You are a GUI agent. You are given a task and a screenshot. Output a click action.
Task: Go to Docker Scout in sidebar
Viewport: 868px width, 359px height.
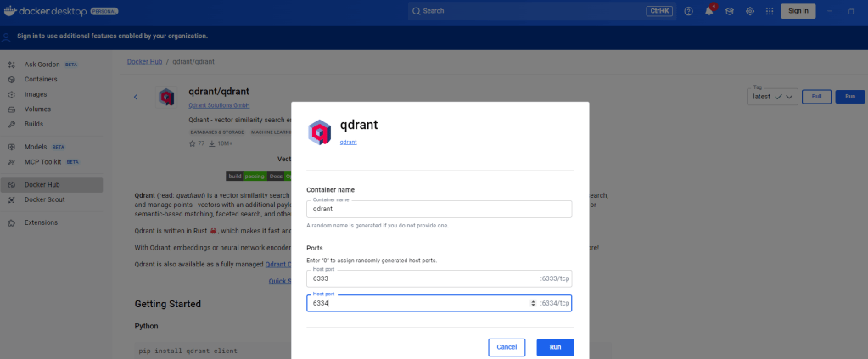coord(47,199)
